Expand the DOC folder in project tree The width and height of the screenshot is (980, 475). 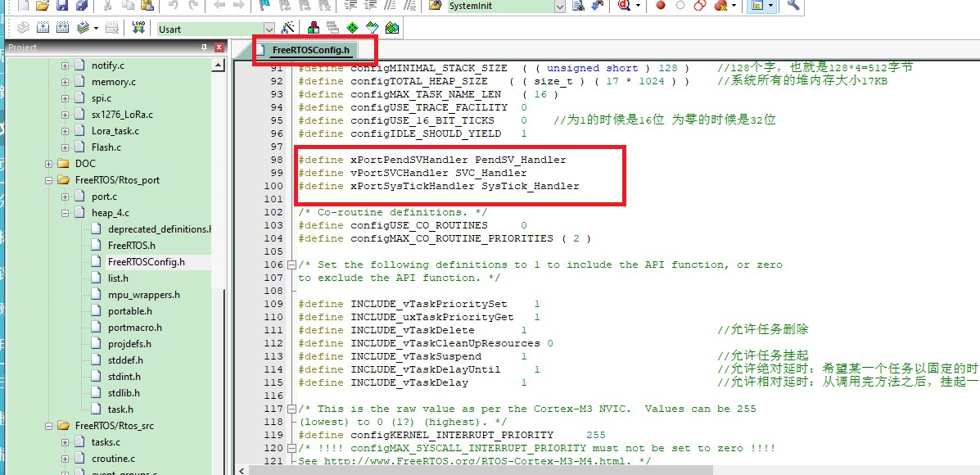click(x=48, y=164)
